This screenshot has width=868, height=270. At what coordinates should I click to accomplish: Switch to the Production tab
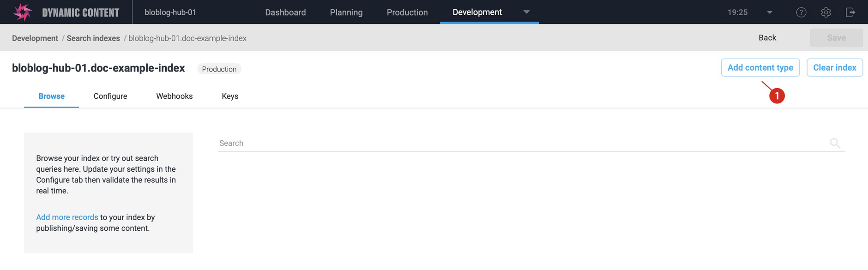coord(407,12)
